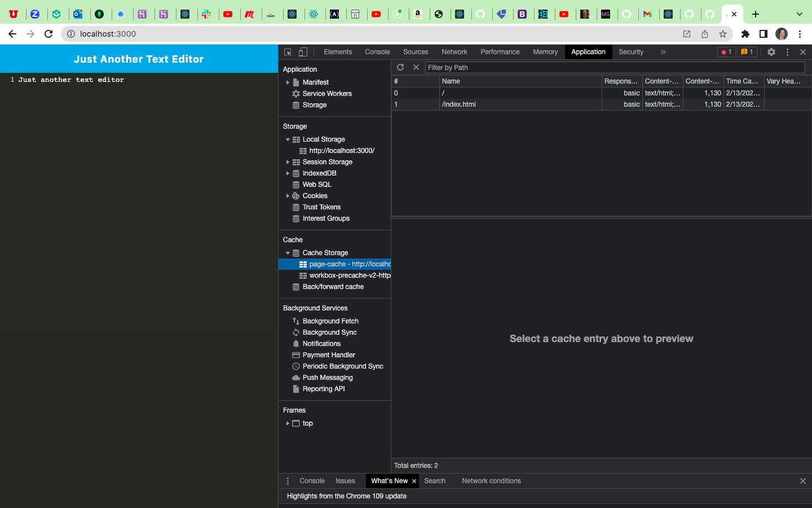Screen dimensions: 812x508
Task: Open DevTools three-dot customize menu
Action: click(x=787, y=52)
